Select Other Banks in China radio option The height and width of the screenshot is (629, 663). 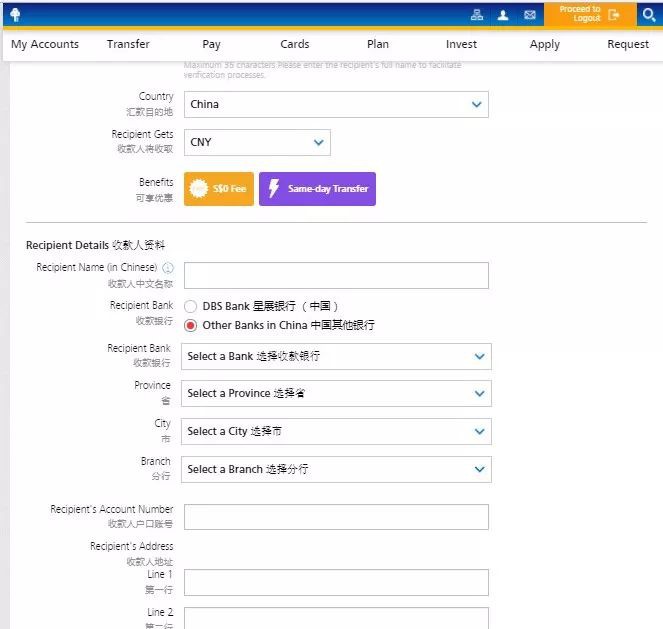(191, 325)
